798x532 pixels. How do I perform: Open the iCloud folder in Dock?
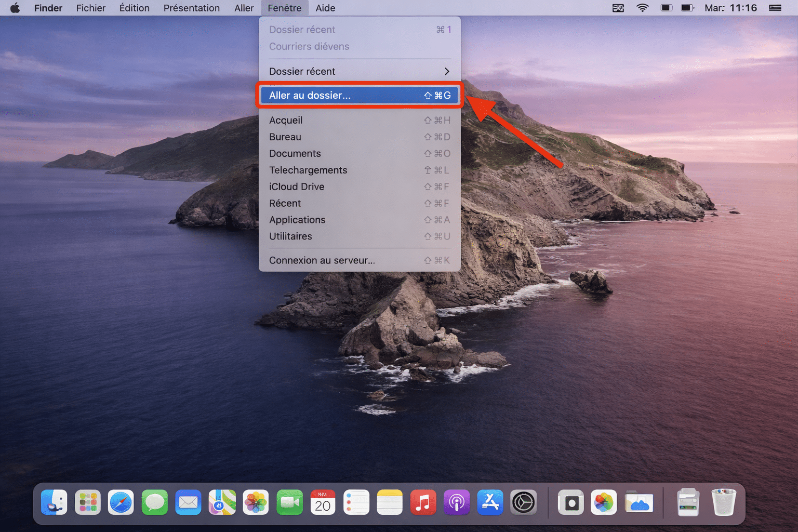coord(639,502)
